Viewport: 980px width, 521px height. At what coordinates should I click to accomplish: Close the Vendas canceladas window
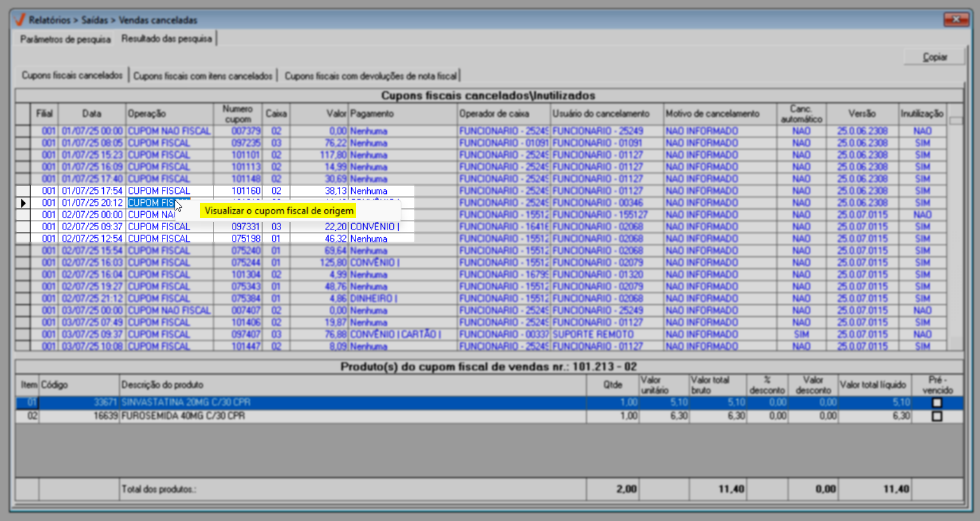(956, 20)
